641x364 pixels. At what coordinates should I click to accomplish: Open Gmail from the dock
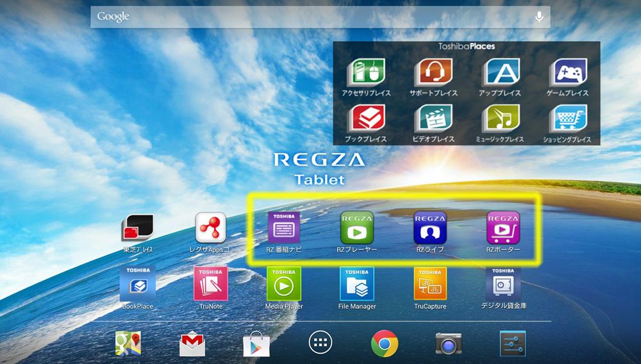pyautogui.click(x=192, y=344)
